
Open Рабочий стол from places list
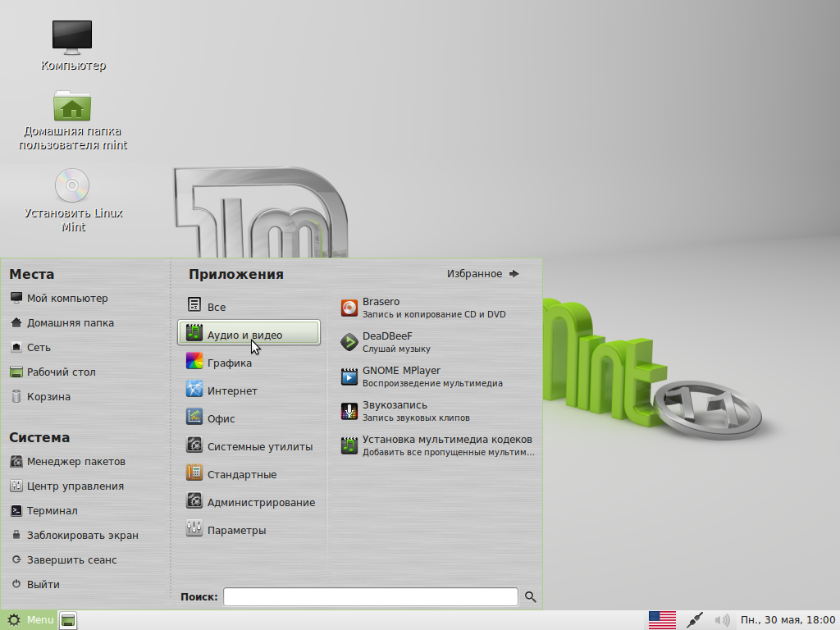tap(53, 372)
